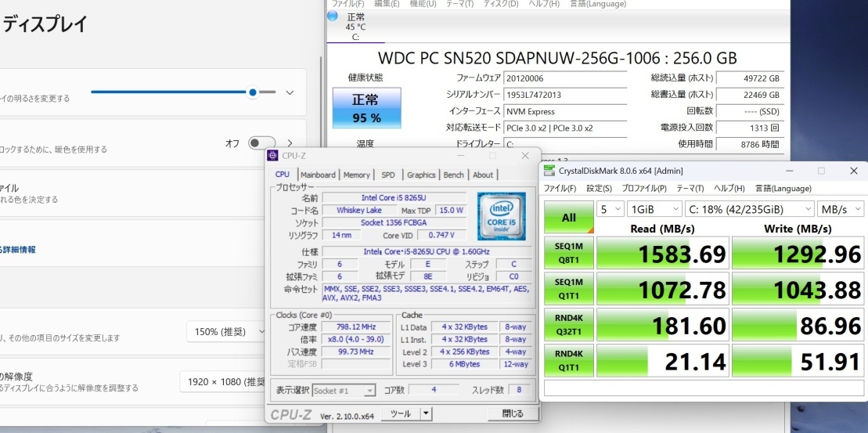Click the ファームウェア field 20120006
This screenshot has height=433, width=868.
(x=565, y=78)
